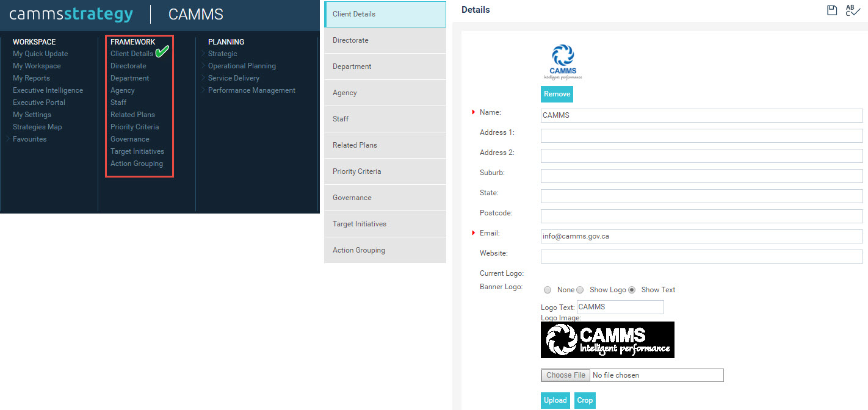
Task: Click the Address 2 field
Action: pos(702,156)
